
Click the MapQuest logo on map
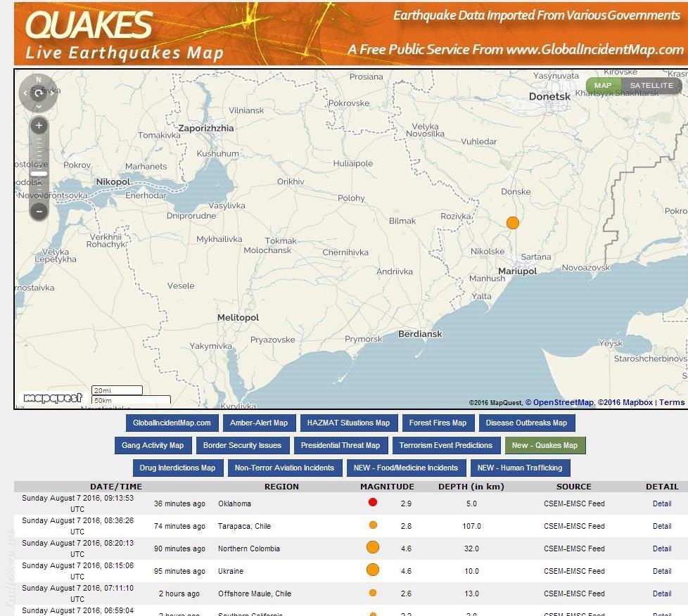[x=53, y=398]
